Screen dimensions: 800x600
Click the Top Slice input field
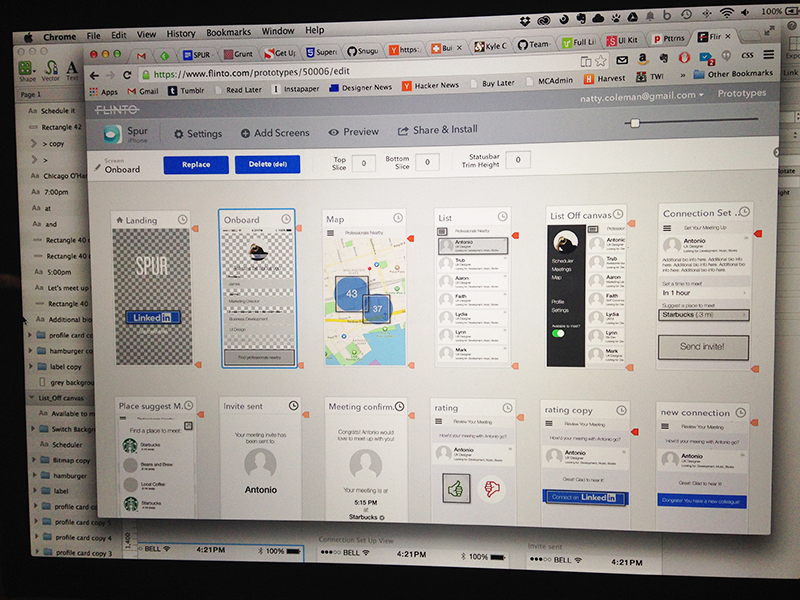pos(364,163)
